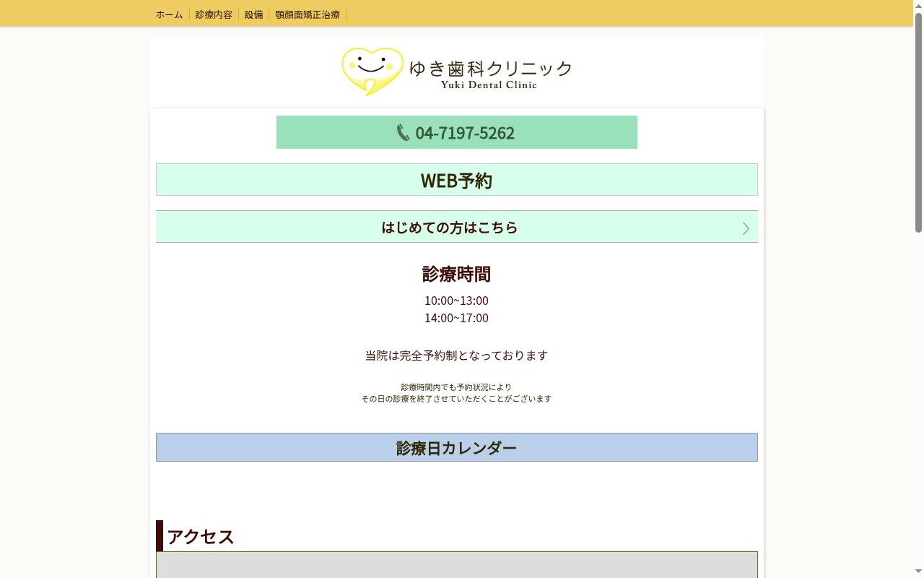The width and height of the screenshot is (924, 578).
Task: Click the chevron arrow beside はじめての方はこちら
Action: (x=746, y=228)
